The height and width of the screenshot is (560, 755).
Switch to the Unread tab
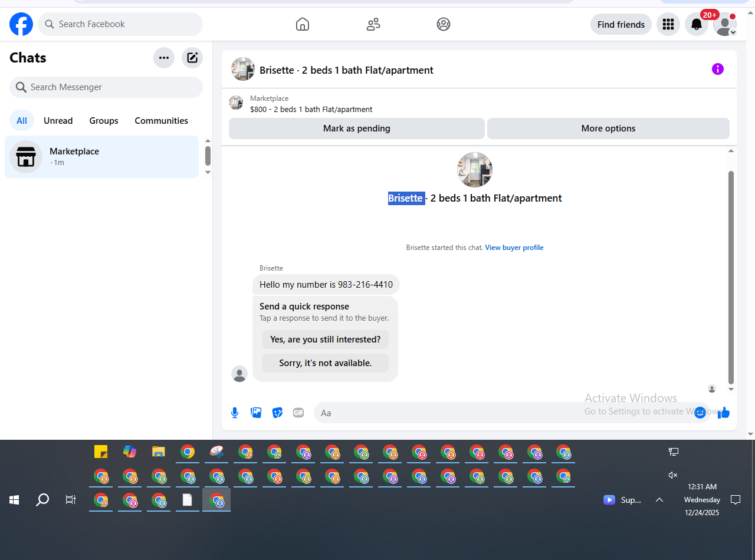pyautogui.click(x=58, y=121)
